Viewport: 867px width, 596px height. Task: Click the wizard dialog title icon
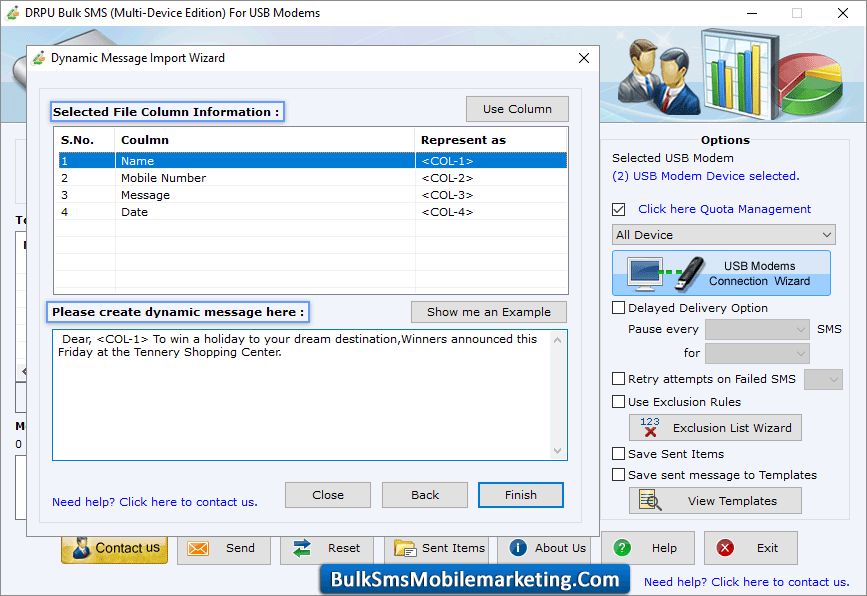tap(39, 58)
